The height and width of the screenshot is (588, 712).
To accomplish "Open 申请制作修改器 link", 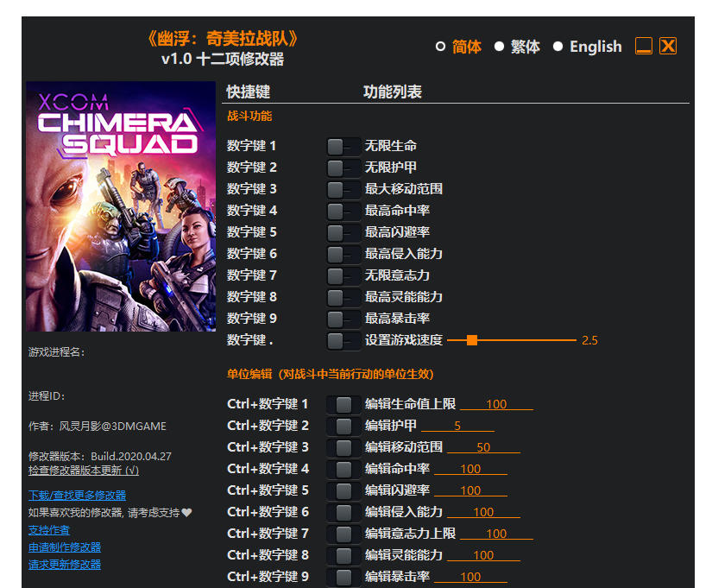I will point(65,547).
